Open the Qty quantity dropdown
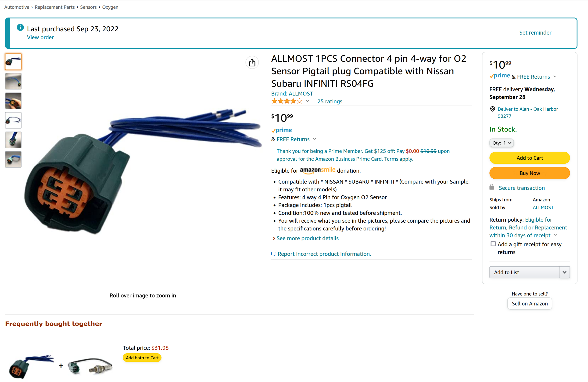588x382 pixels. tap(501, 143)
